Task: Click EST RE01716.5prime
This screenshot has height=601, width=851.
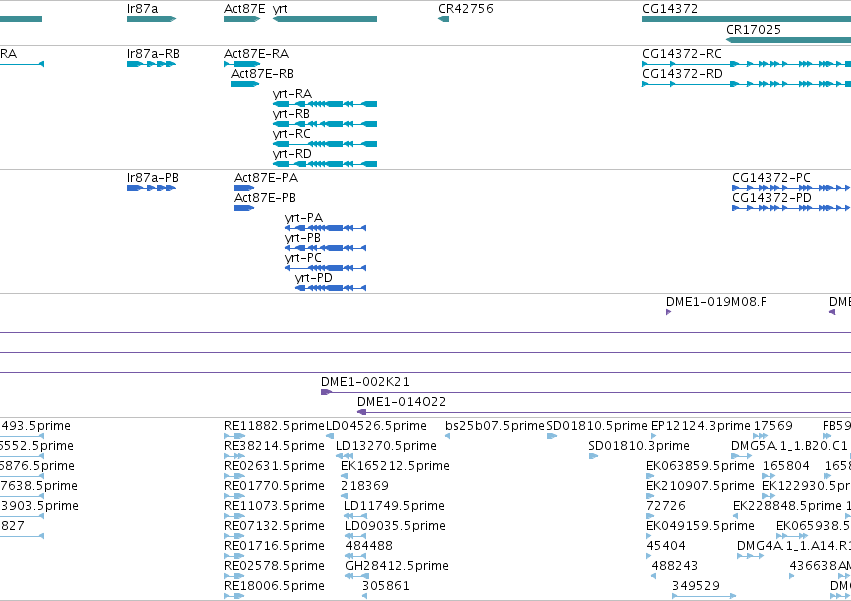Action: click(x=234, y=556)
